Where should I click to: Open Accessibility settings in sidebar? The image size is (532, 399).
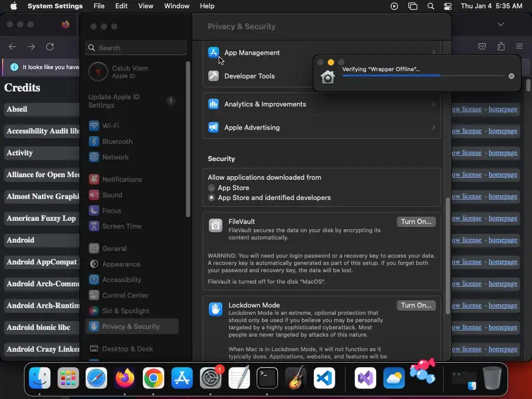(132, 280)
